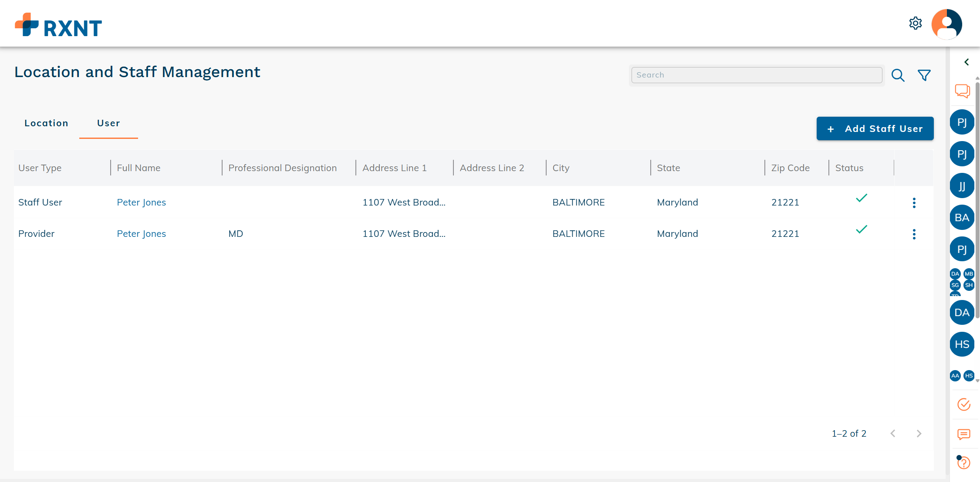Open Peter Jones Provider name link

(x=141, y=234)
